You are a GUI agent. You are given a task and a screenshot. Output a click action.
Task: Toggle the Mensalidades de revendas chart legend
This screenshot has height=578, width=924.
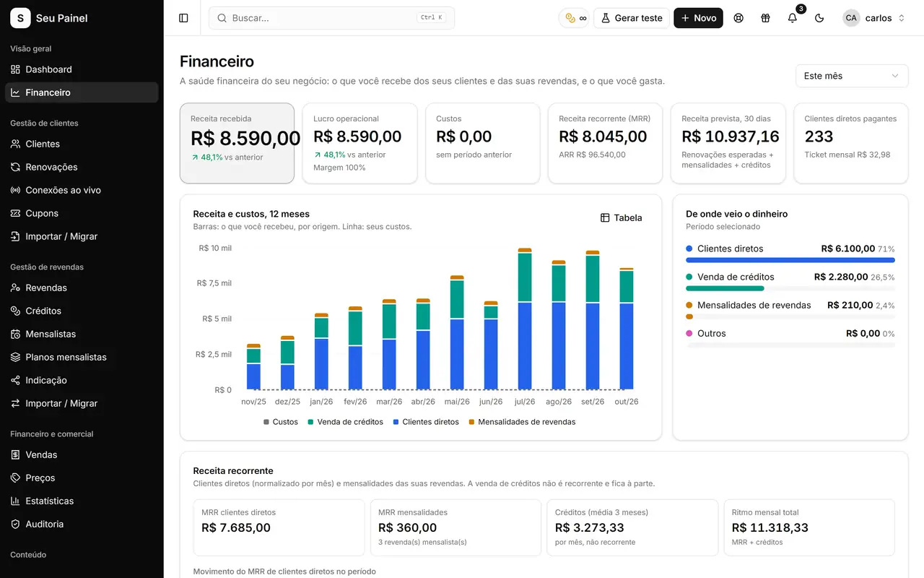(522, 422)
